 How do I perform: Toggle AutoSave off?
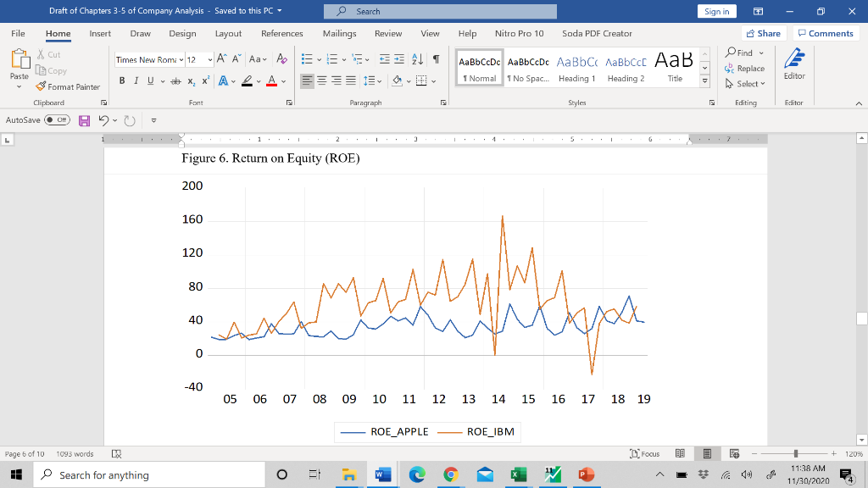tap(58, 119)
